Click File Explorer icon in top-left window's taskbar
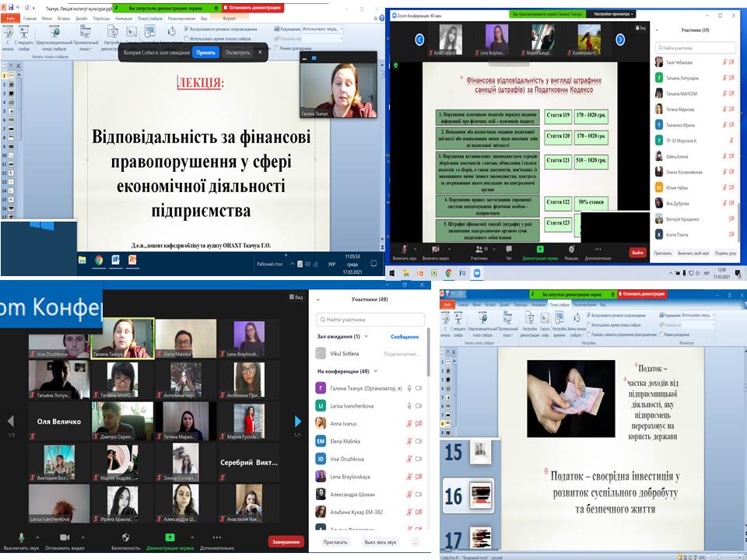The height and width of the screenshot is (560, 747). [82, 260]
